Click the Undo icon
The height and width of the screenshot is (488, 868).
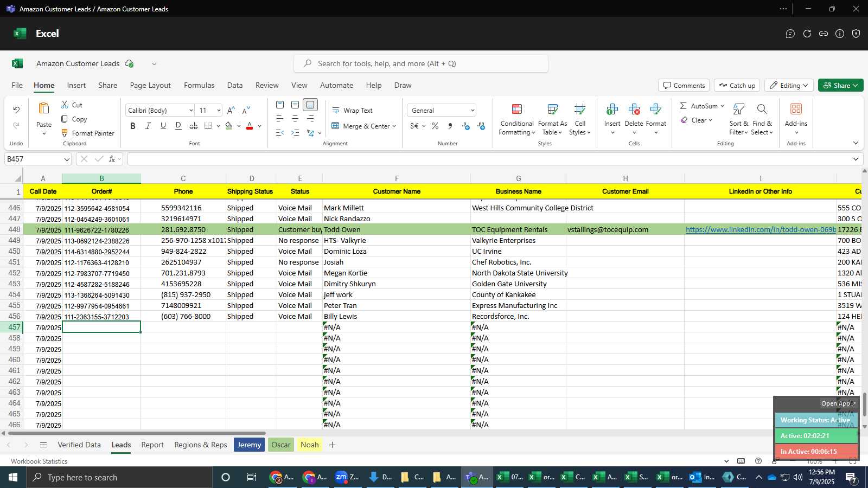[x=16, y=110]
